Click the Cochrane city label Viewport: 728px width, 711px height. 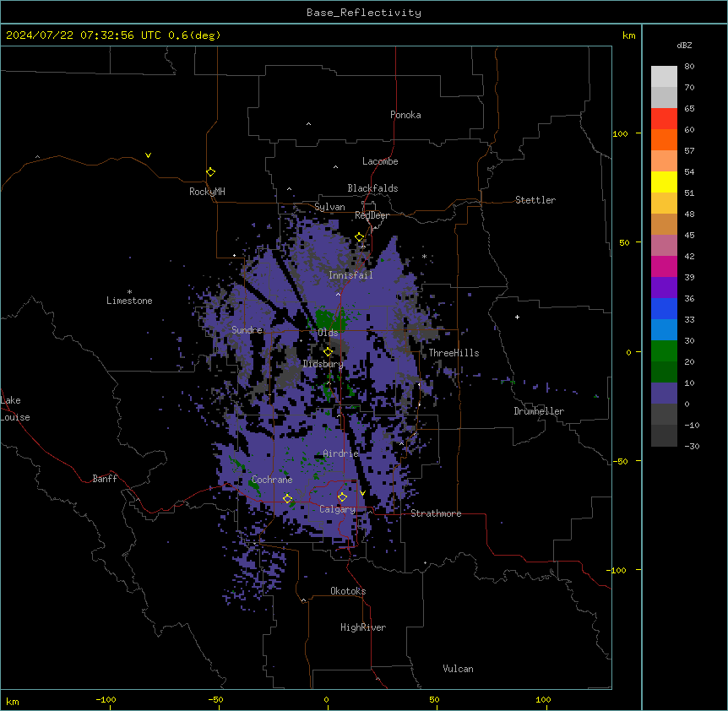tap(272, 480)
